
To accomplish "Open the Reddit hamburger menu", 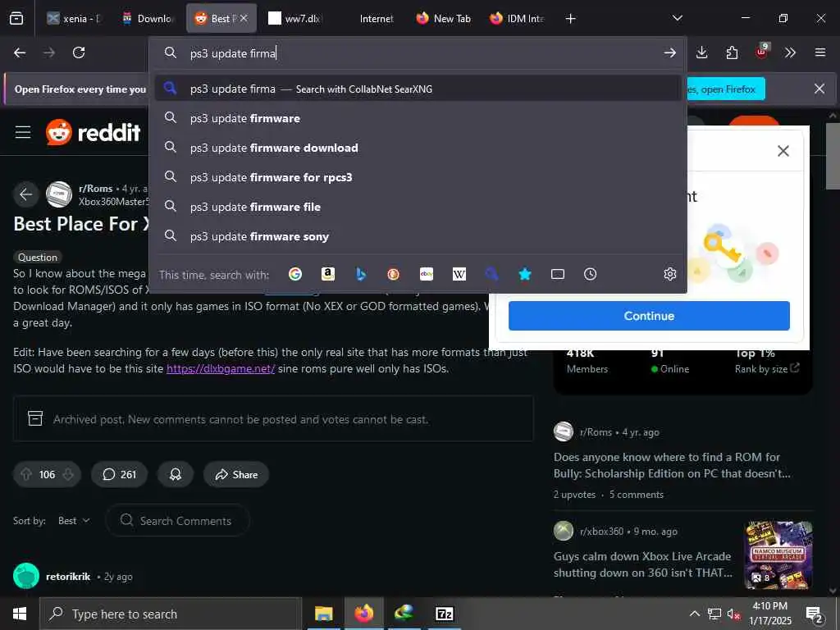I will [x=22, y=132].
